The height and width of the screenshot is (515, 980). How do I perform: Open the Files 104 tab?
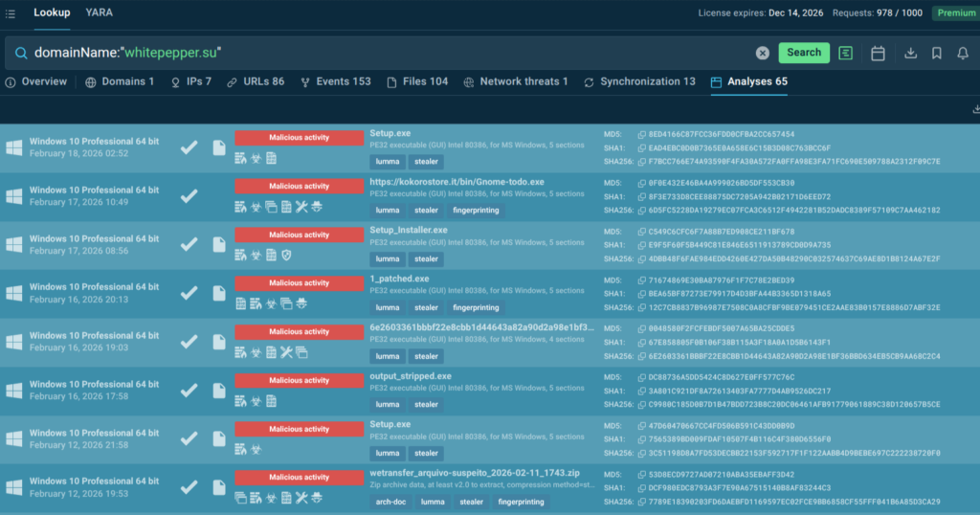(417, 81)
